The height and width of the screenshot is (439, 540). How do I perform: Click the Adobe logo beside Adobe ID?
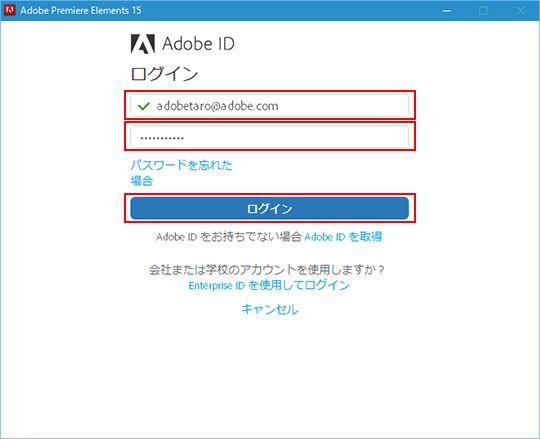(x=143, y=44)
